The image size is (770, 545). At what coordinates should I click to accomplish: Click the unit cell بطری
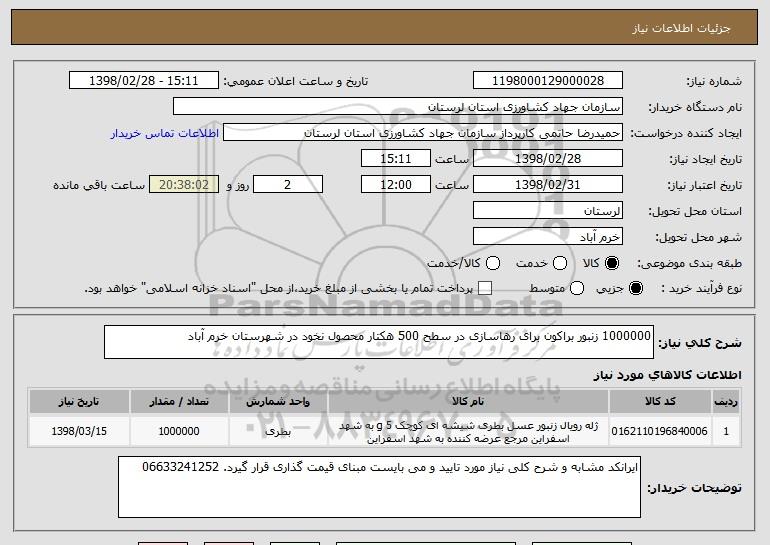coord(278,431)
